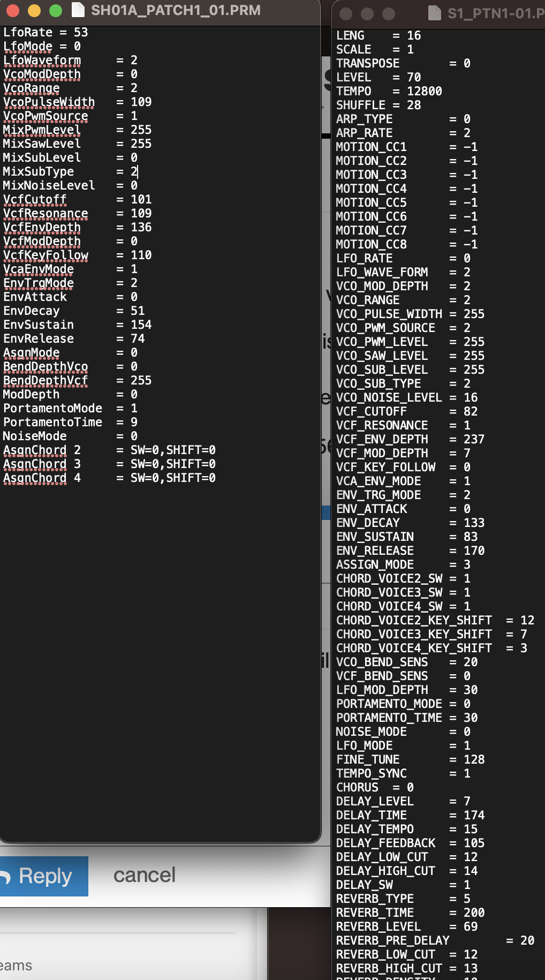
Task: Click the SH01A_PATCH1_01.PRM window title text
Action: pyautogui.click(x=176, y=10)
